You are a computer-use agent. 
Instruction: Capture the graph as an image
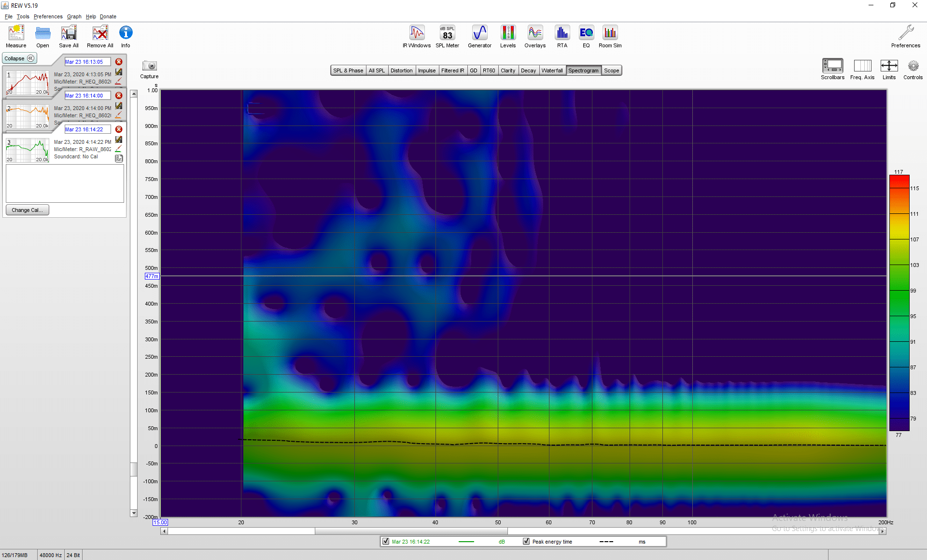point(149,69)
